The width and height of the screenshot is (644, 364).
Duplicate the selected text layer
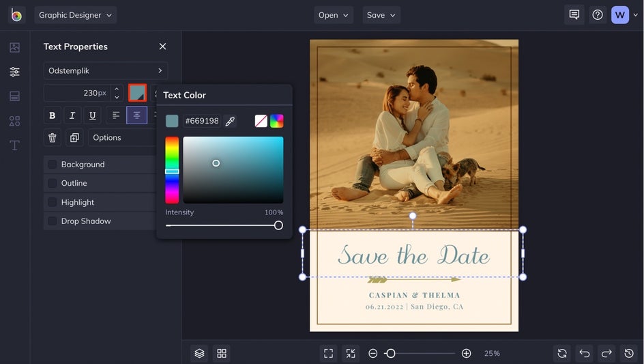click(x=74, y=138)
